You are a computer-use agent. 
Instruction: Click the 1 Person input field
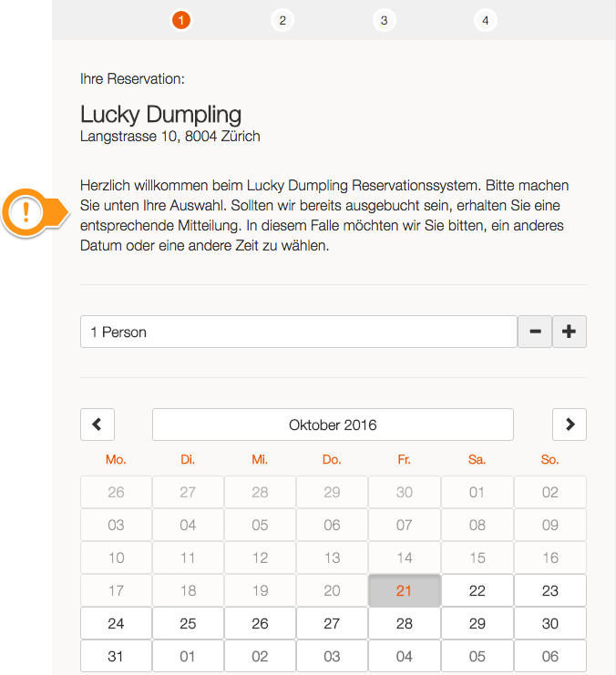pos(299,332)
